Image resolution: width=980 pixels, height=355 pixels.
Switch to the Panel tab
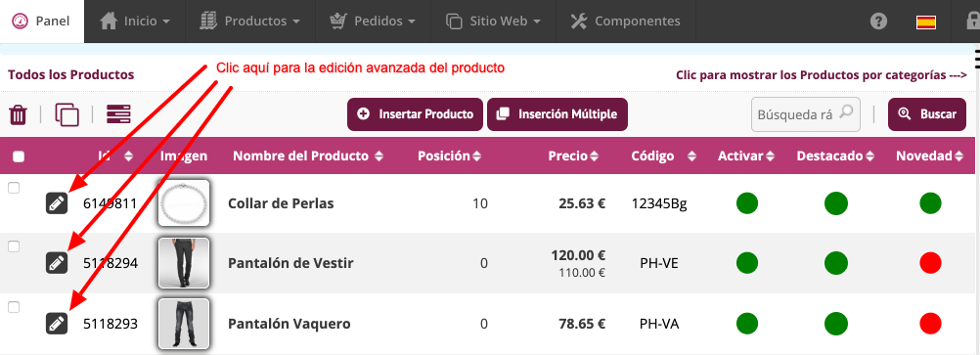tap(42, 22)
